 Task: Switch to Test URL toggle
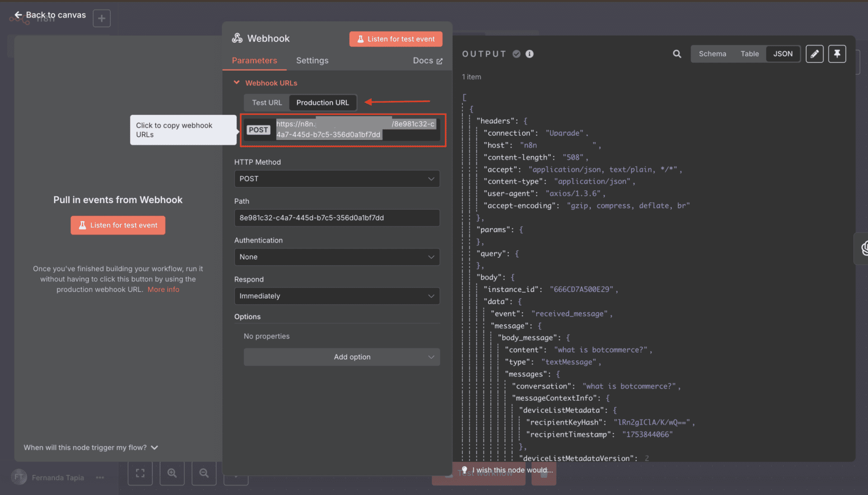point(267,103)
